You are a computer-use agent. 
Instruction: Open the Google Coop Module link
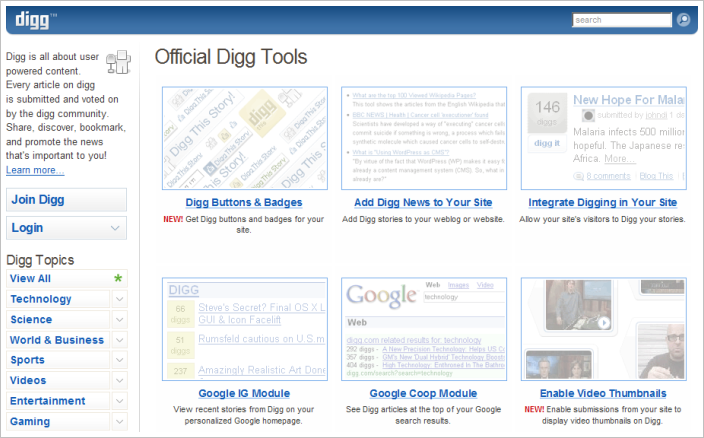pyautogui.click(x=423, y=394)
